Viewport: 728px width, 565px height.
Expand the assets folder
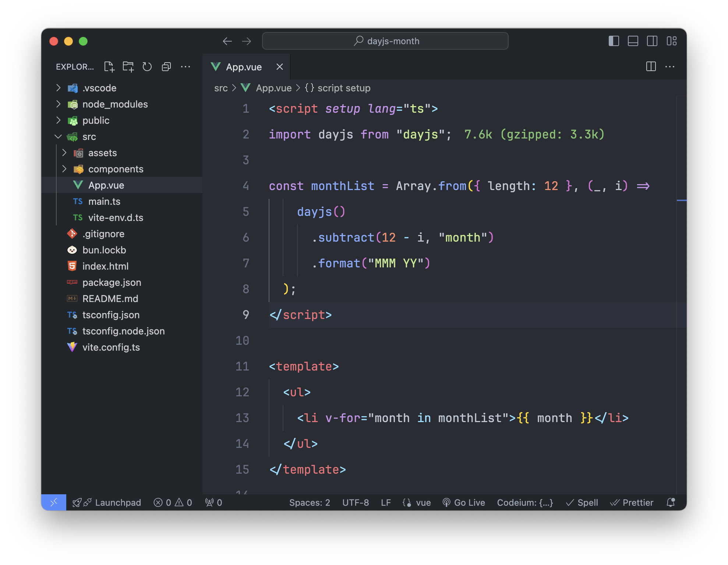tap(122, 153)
